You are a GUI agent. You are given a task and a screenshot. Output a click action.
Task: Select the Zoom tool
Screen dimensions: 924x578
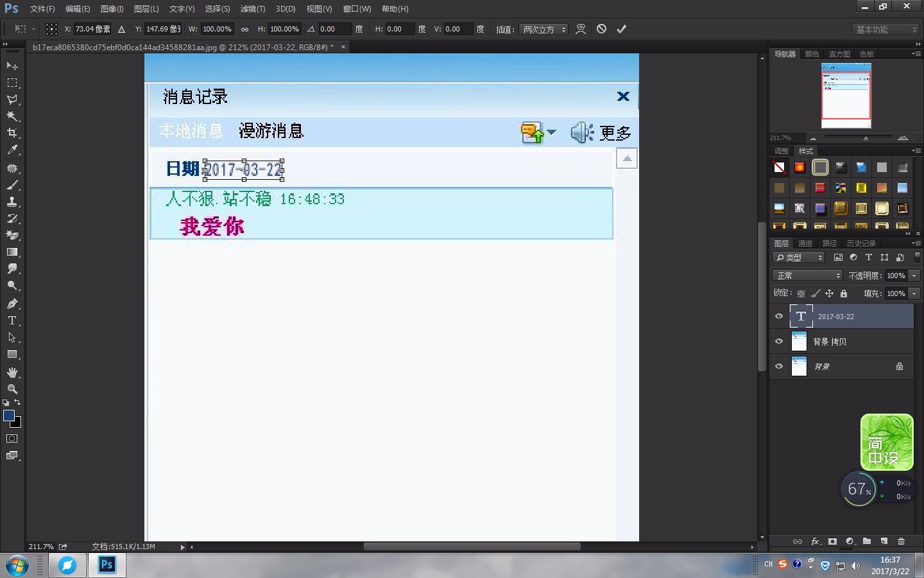click(12, 390)
